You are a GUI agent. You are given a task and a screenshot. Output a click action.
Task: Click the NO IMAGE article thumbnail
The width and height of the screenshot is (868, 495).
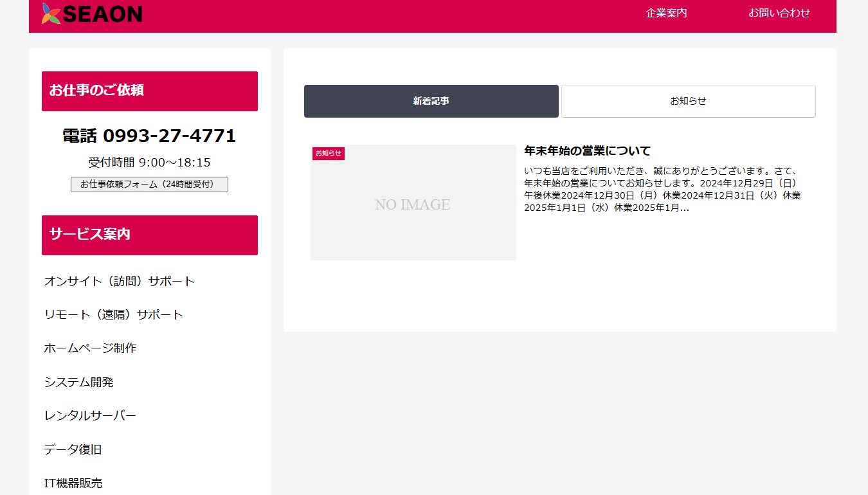413,203
